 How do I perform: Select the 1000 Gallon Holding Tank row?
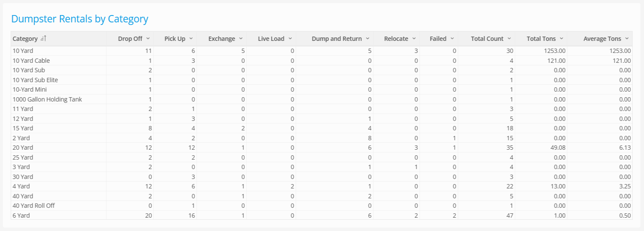(x=322, y=99)
